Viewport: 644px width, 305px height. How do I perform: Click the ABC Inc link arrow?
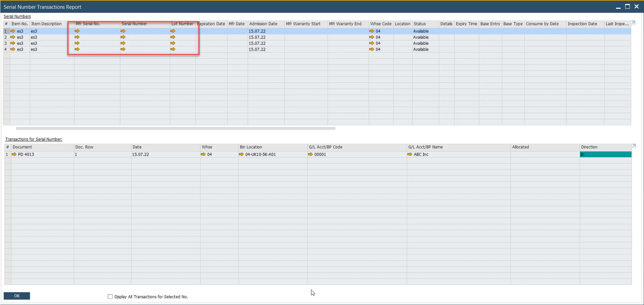[410, 154]
